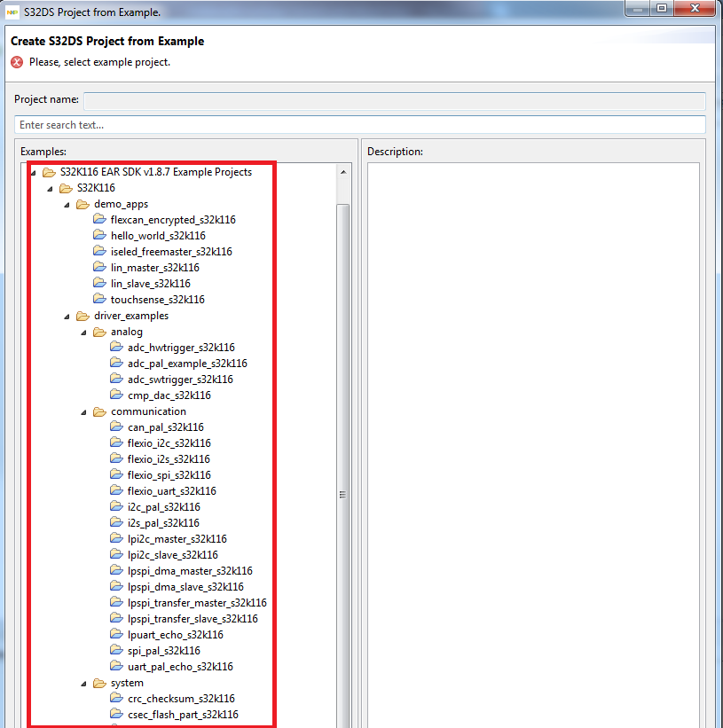The width and height of the screenshot is (723, 728).
Task: Close the S32DS Project from Example dialog
Action: point(695,8)
